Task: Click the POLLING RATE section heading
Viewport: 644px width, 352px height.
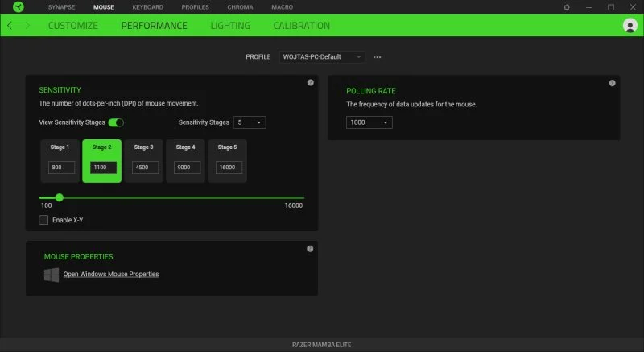Action: tap(371, 91)
